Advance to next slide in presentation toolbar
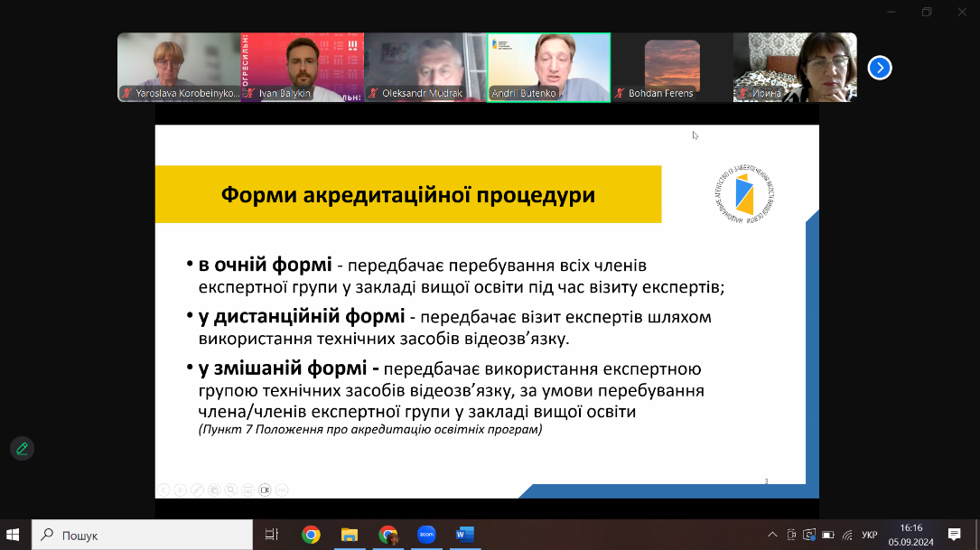The height and width of the screenshot is (550, 980). pos(181,489)
